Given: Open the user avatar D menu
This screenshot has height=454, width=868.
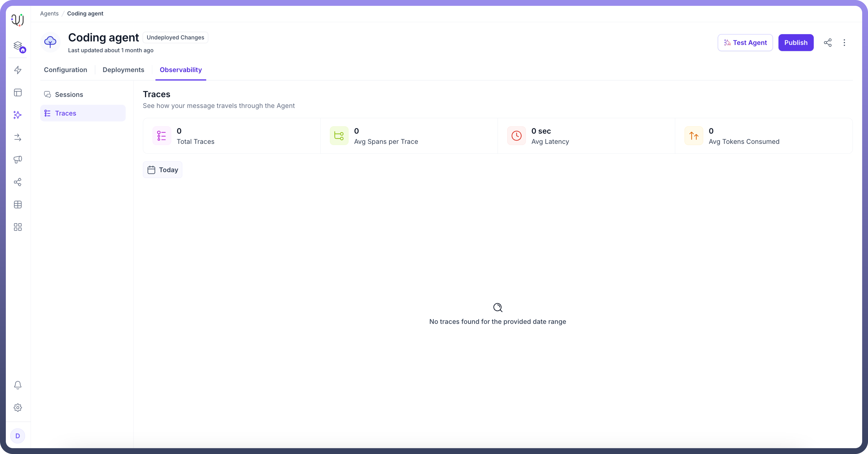Looking at the screenshot, I should [18, 436].
